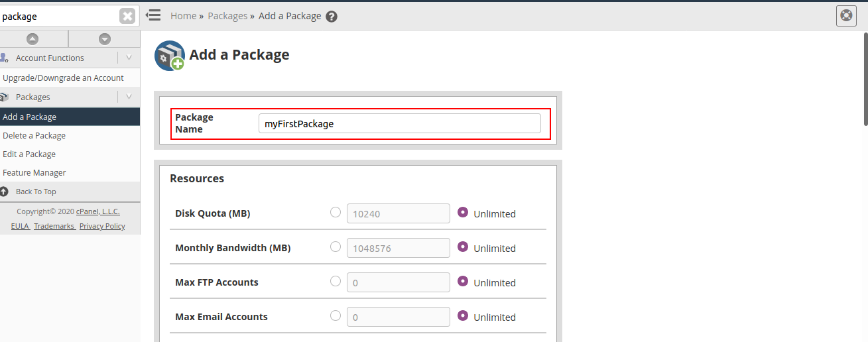Click the collapse-all up arrow in sidebar
The width and height of the screenshot is (868, 342).
(32, 39)
